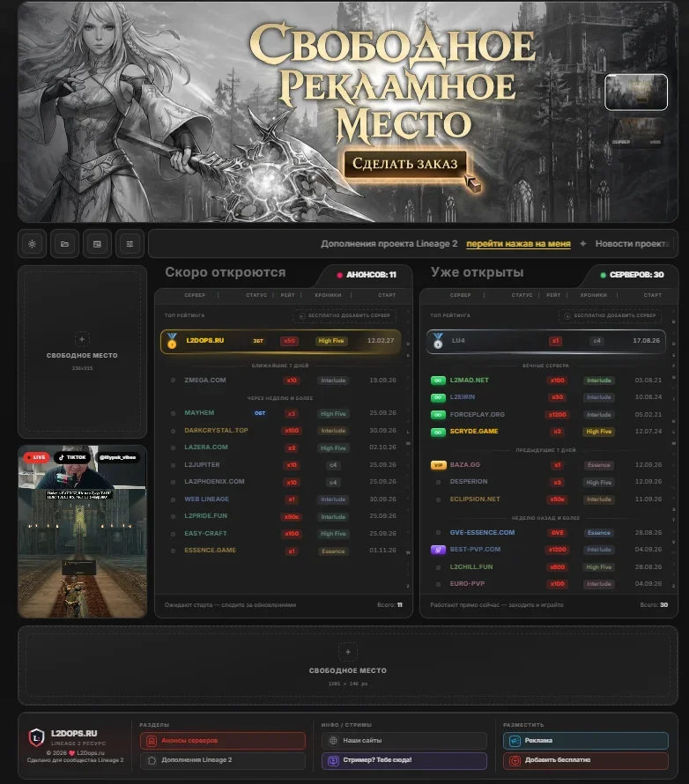Open the LA2ERA.COM server link
689x784 pixels.
[x=206, y=447]
